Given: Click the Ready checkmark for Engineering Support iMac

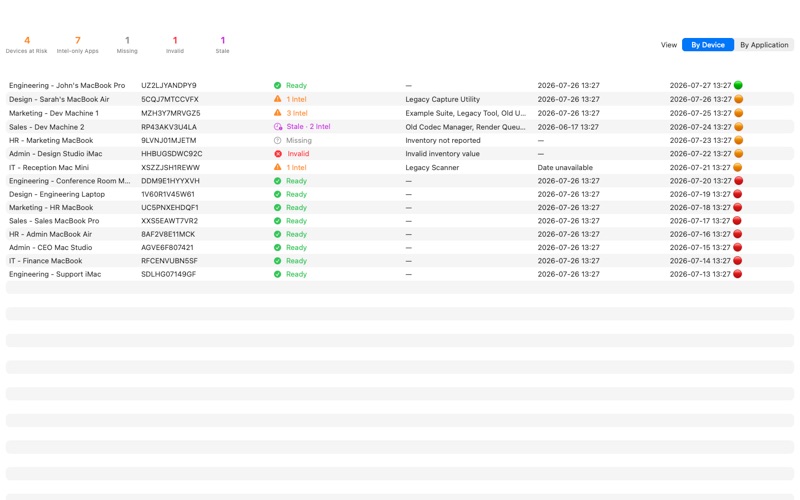Looking at the screenshot, I should point(278,274).
